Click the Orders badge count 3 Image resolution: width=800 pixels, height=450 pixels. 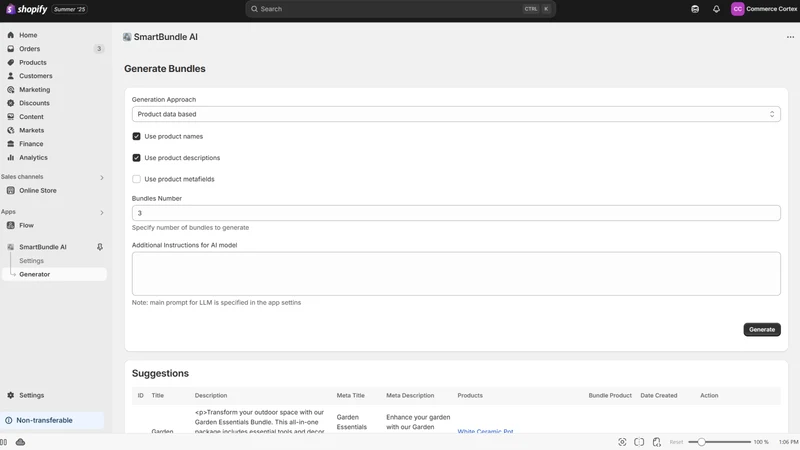tap(99, 49)
